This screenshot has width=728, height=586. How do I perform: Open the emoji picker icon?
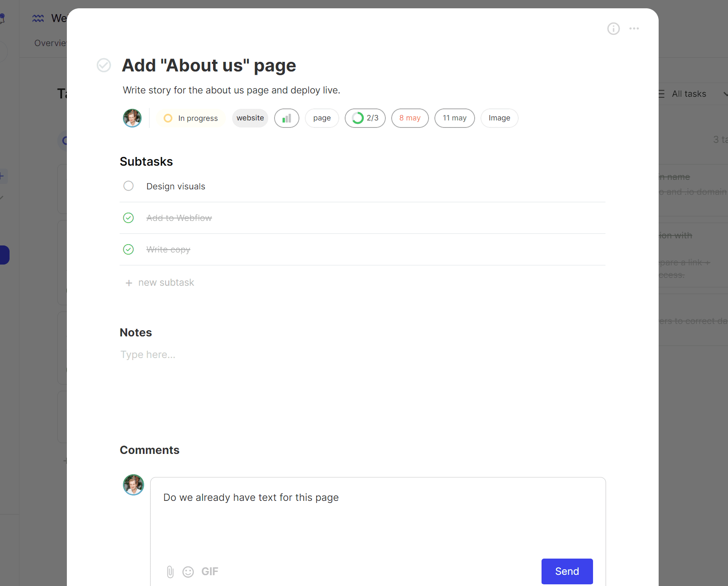(188, 572)
